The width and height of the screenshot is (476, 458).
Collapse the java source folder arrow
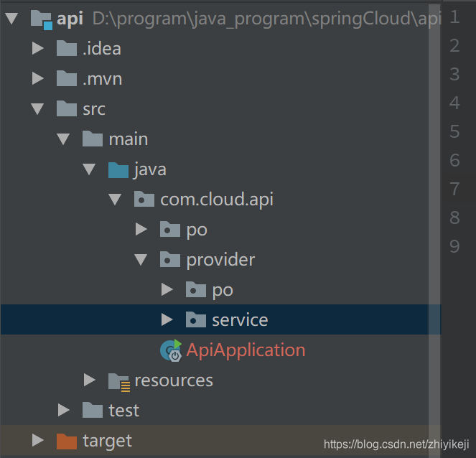89,169
